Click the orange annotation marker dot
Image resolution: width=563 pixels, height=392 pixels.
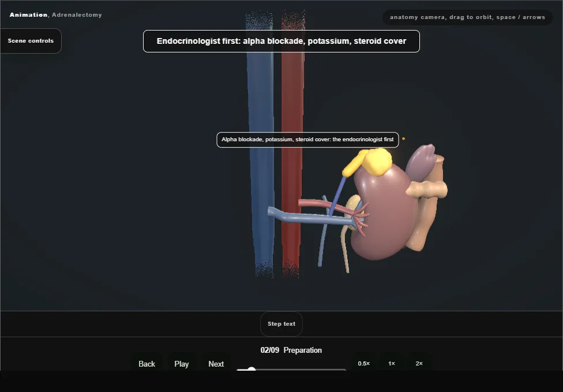coord(404,138)
